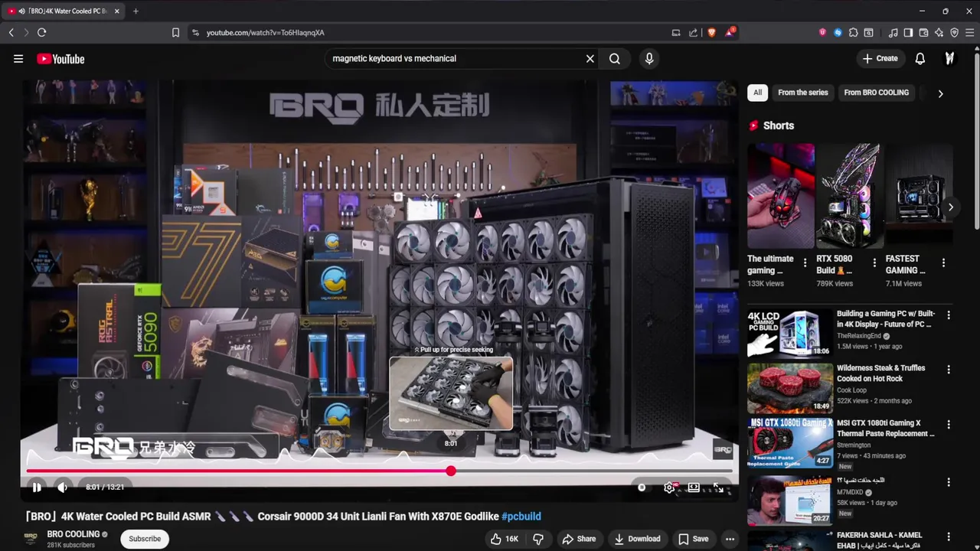Open Leo AI sparkle icon in toolbar
Image resolution: width=980 pixels, height=551 pixels.
coord(939,32)
